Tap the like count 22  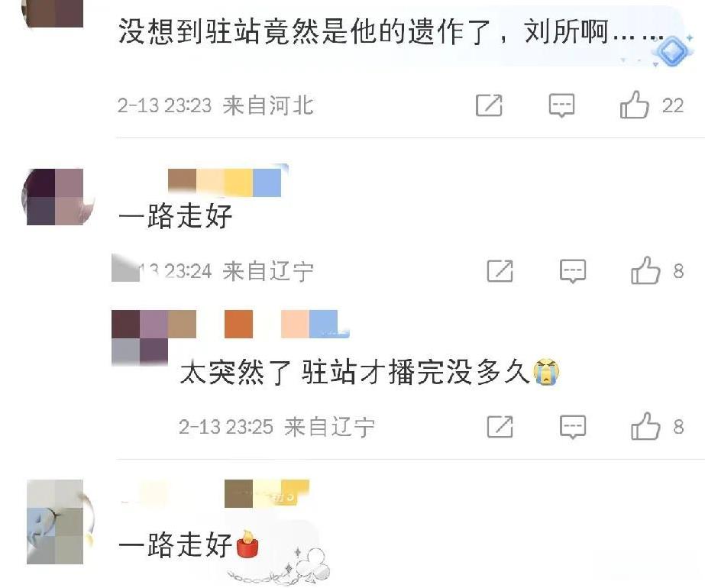point(673,105)
